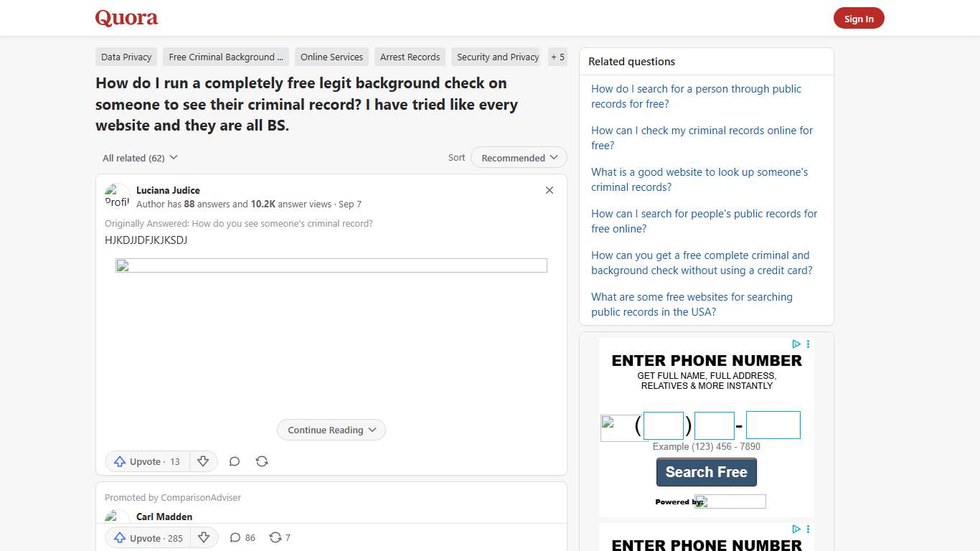Click the Sign In button
980x551 pixels.
pos(858,18)
